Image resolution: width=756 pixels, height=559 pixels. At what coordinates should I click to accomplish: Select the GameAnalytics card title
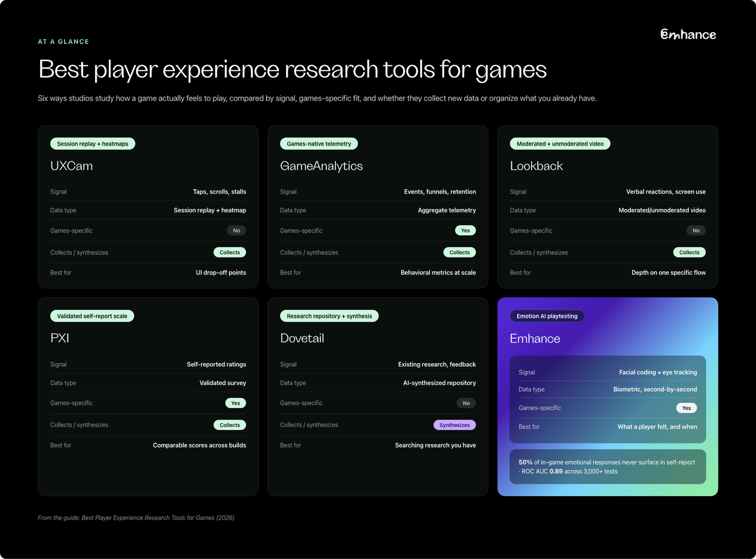(321, 166)
